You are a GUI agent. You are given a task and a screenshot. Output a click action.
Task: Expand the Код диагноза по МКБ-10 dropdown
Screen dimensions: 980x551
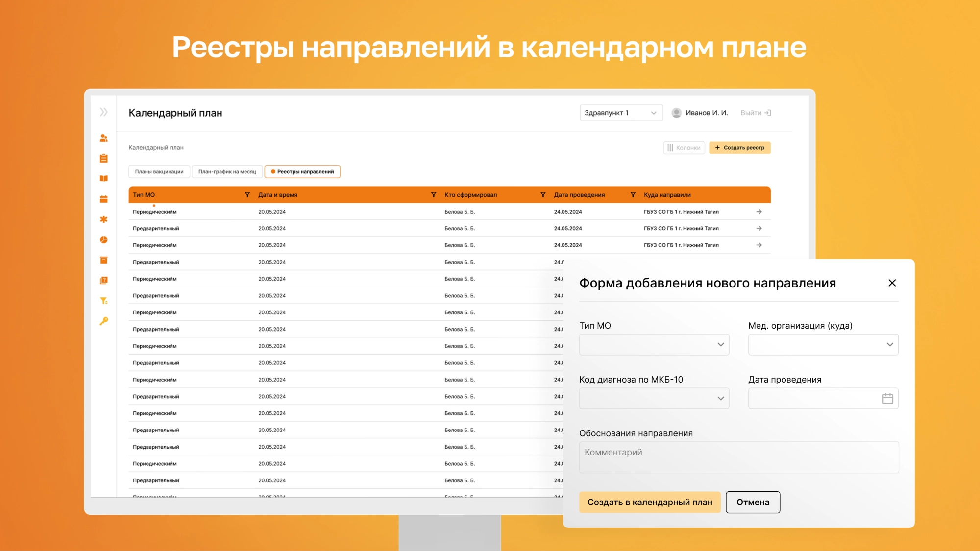(x=654, y=398)
